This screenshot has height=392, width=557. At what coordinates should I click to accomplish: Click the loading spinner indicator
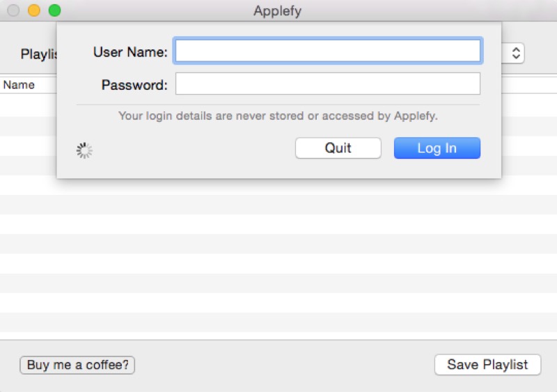click(x=84, y=150)
